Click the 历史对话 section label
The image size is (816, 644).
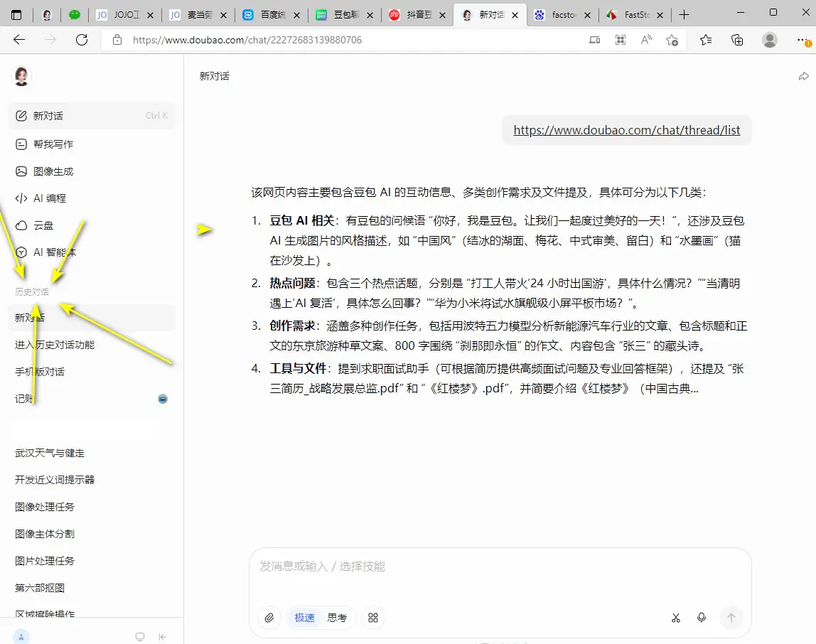point(32,291)
